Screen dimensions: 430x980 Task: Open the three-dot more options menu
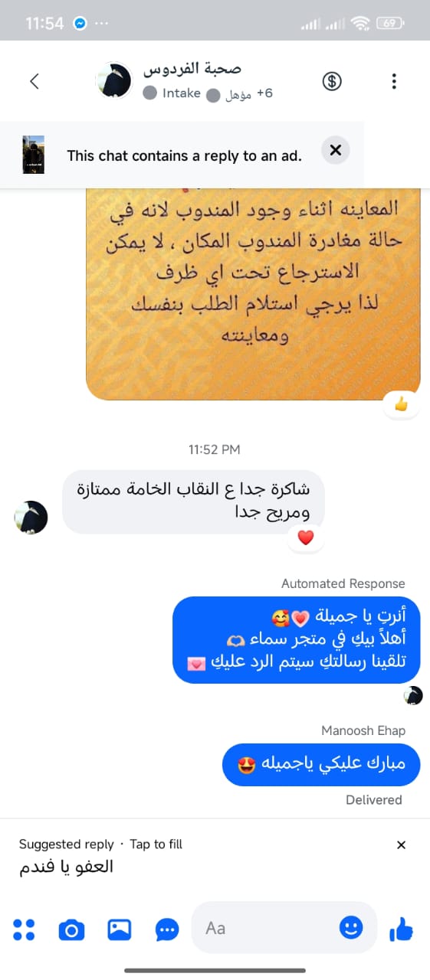[394, 81]
